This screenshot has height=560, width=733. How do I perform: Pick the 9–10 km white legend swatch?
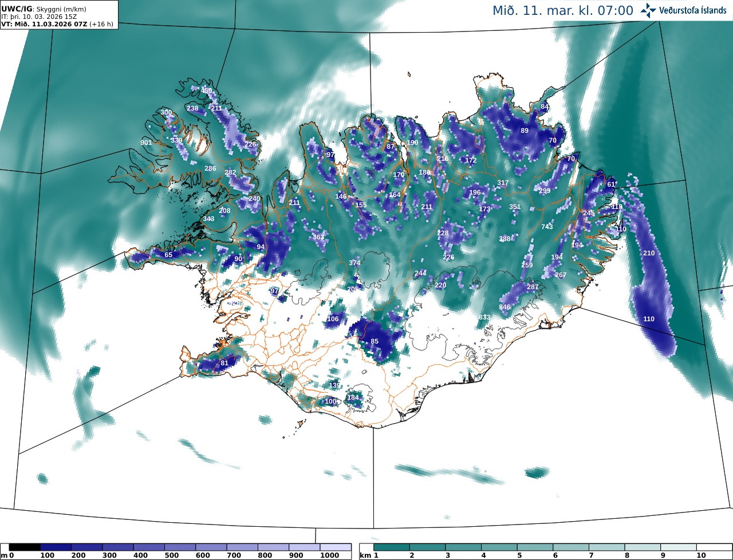pos(679,547)
